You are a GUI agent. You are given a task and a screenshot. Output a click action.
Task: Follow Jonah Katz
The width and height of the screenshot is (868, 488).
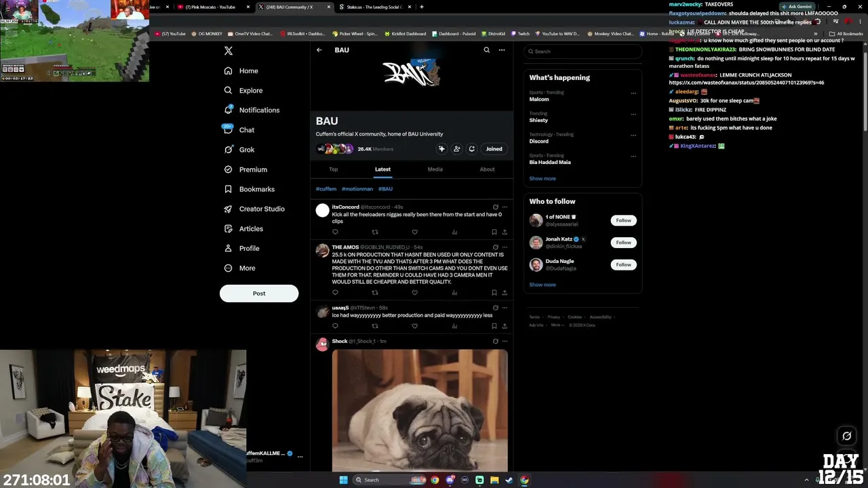click(623, 243)
